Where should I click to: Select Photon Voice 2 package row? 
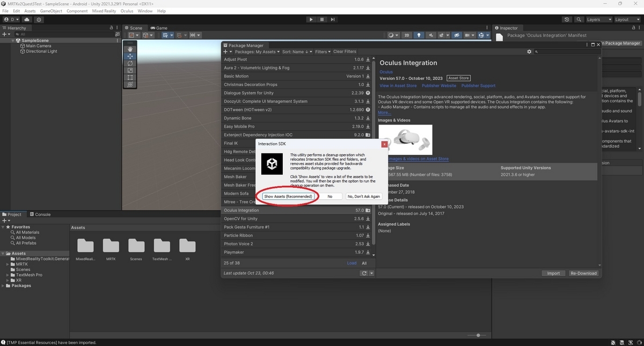click(297, 244)
